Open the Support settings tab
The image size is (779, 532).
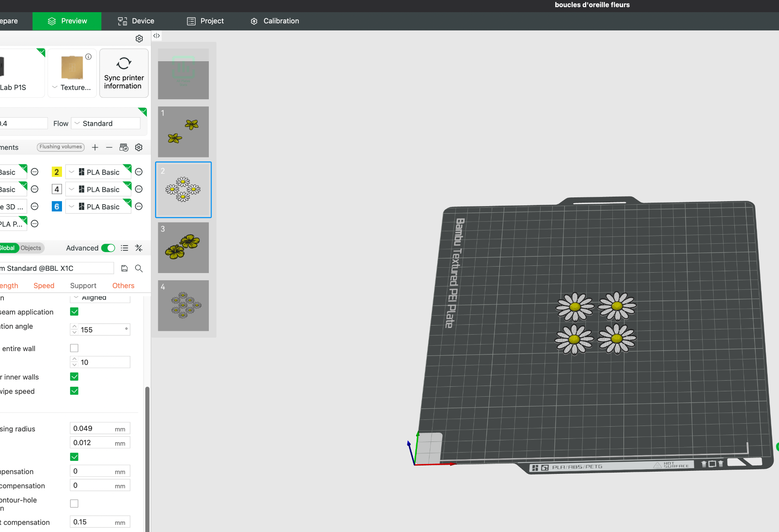(x=83, y=286)
